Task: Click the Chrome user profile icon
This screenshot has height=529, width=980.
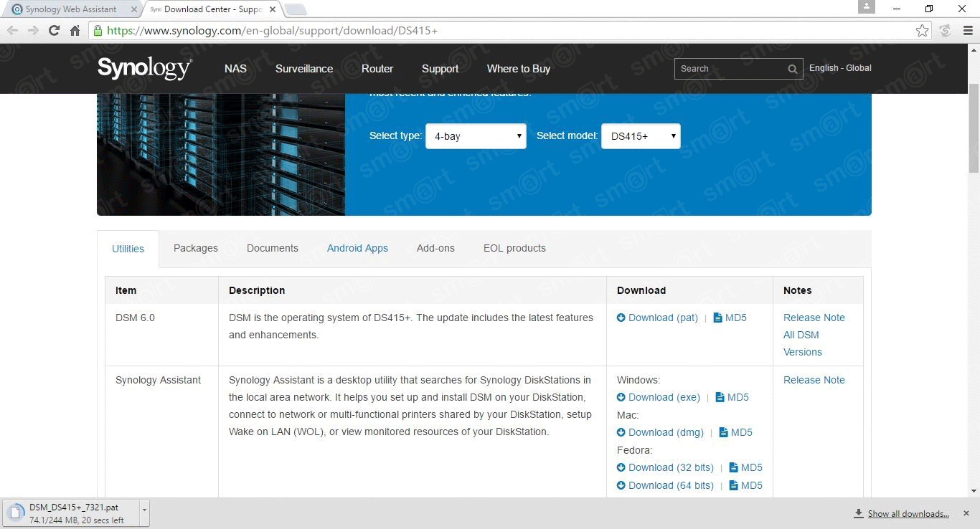Action: pyautogui.click(x=866, y=6)
